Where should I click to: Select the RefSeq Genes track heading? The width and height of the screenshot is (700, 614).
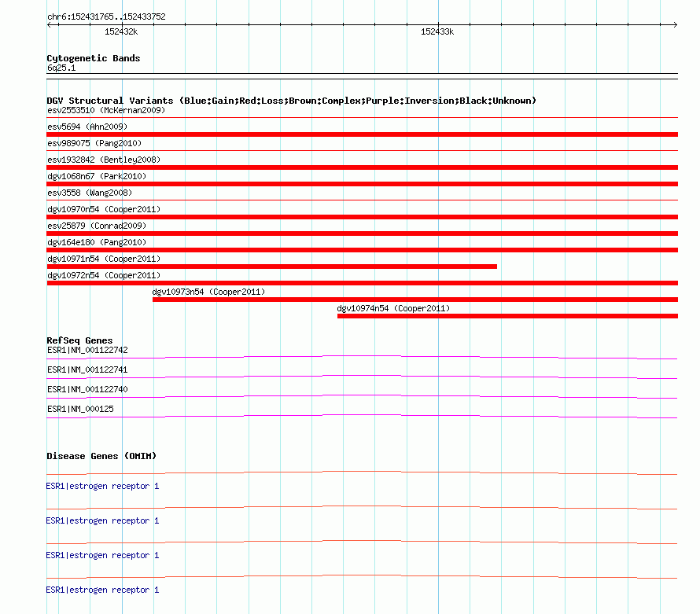pos(80,340)
